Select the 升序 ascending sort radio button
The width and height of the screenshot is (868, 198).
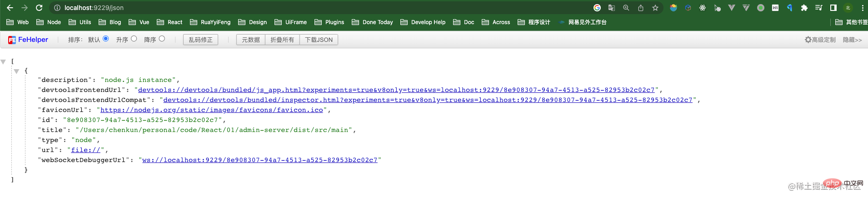134,39
